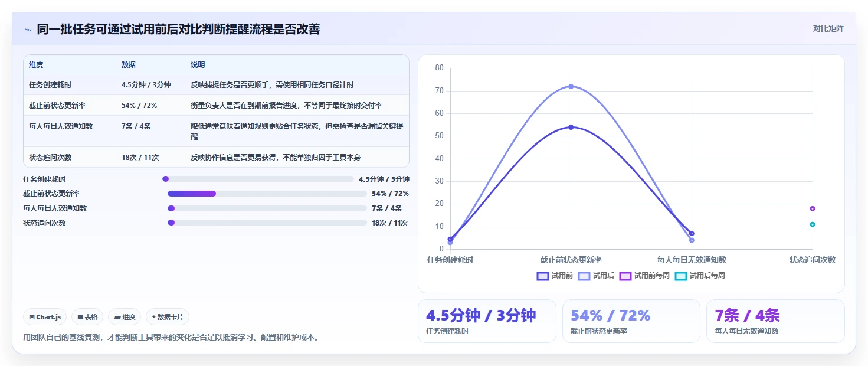Click the title 同一批任务可通过试用前后对比
Image resolution: width=868 pixels, height=366 pixels.
coord(178,30)
